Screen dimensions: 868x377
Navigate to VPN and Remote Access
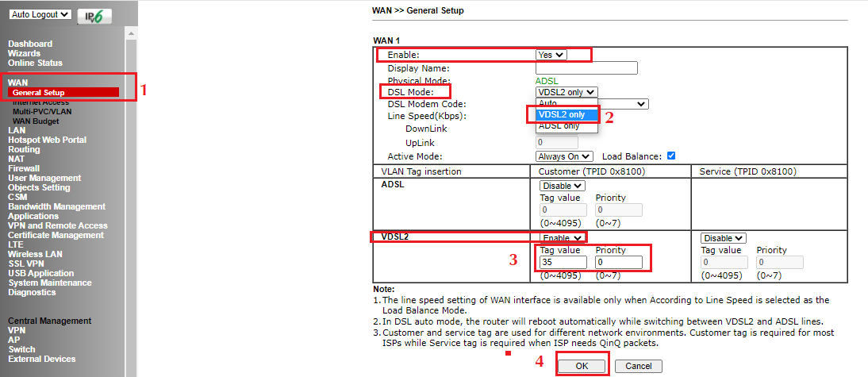[x=58, y=225]
